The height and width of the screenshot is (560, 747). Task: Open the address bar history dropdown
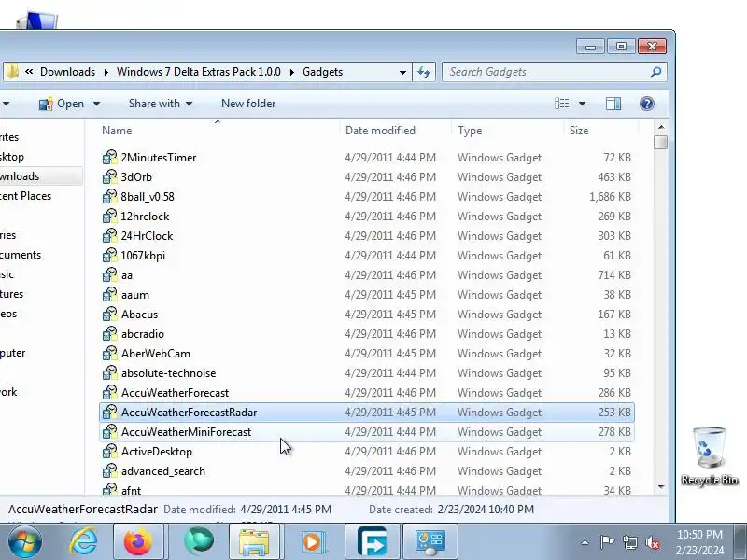pos(402,73)
